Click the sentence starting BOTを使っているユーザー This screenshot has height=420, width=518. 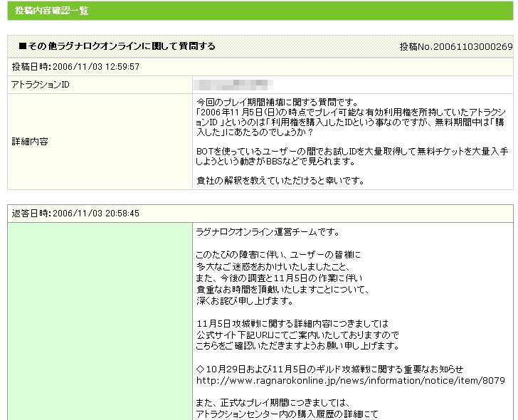click(x=351, y=157)
